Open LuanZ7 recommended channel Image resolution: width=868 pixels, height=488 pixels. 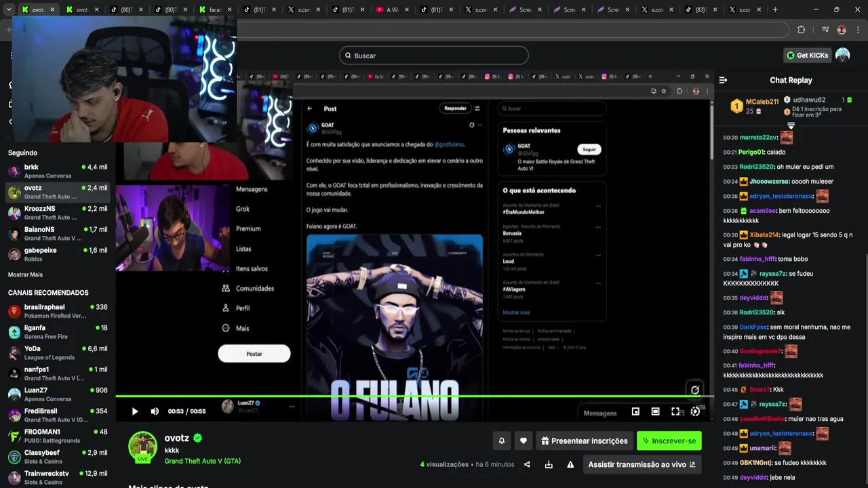[x=58, y=394]
